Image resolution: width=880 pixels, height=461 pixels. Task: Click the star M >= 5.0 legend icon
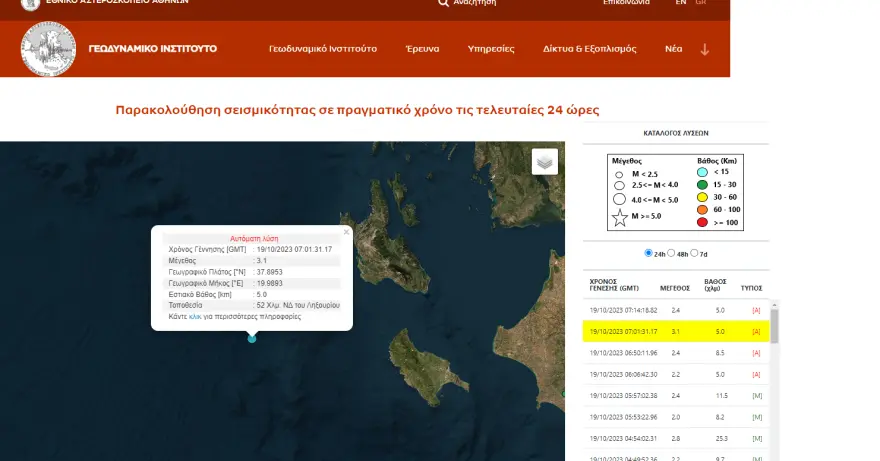(x=620, y=216)
